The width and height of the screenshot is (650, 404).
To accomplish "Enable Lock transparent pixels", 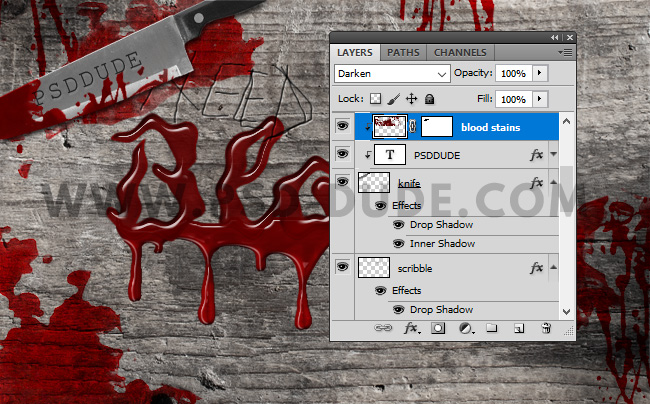I will [376, 99].
